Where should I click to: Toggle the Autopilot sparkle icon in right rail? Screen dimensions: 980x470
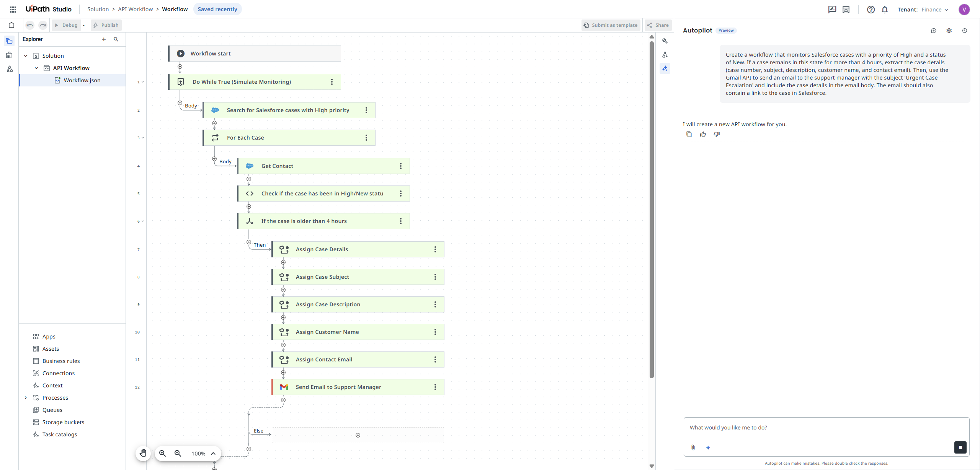point(665,68)
